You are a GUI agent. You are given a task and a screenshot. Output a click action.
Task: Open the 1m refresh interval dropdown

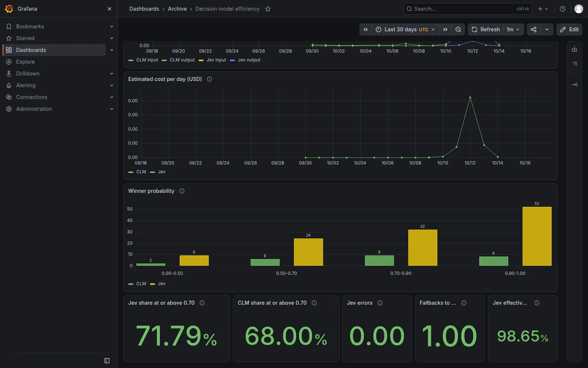point(513,29)
